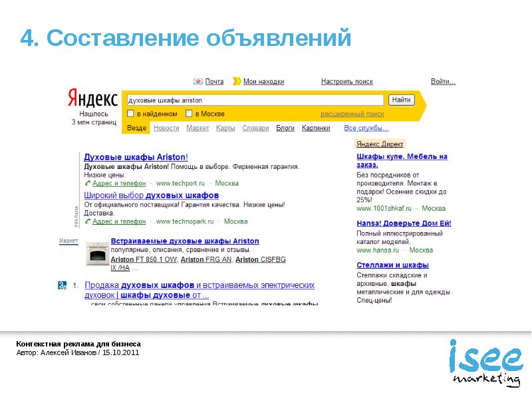The image size is (532, 399).
Task: Open the 'Hansa! Доверьте Дом Ей!' ad
Action: pyautogui.click(x=404, y=223)
